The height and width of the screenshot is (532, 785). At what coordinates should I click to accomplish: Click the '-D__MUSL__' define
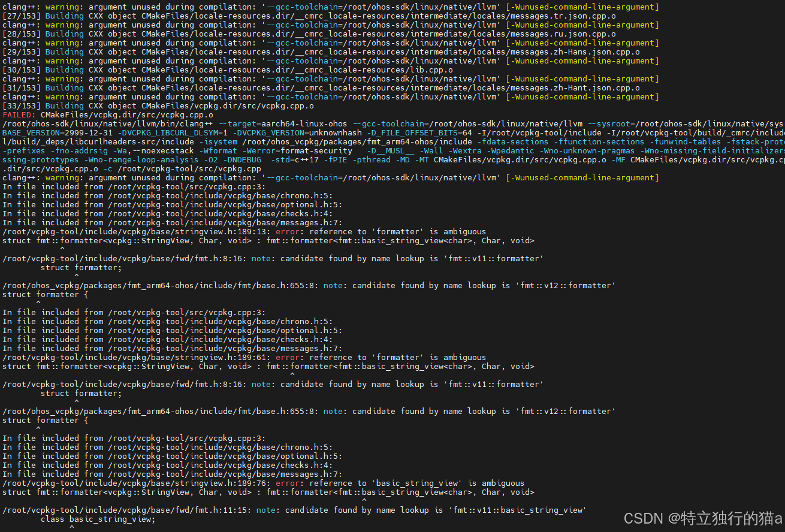point(391,151)
